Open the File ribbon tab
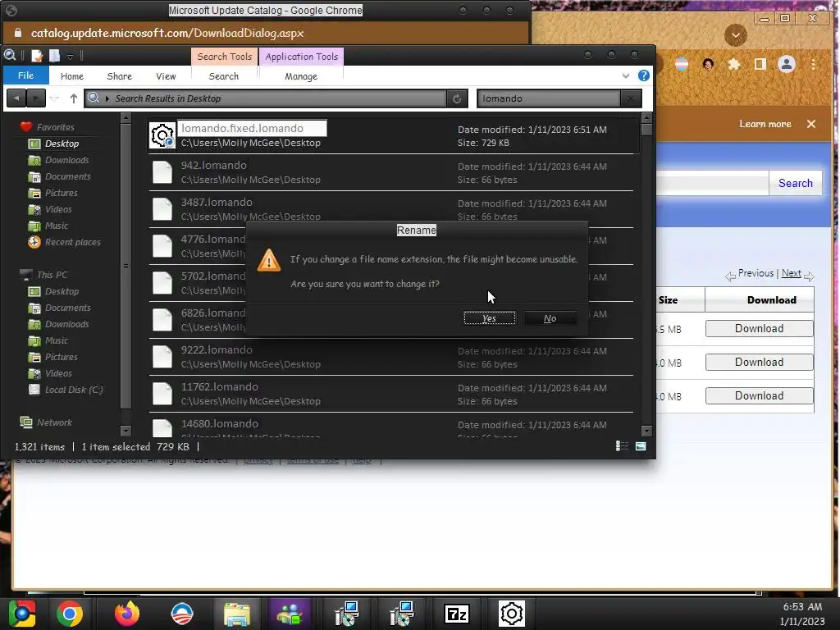Image resolution: width=840 pixels, height=630 pixels. pos(25,75)
